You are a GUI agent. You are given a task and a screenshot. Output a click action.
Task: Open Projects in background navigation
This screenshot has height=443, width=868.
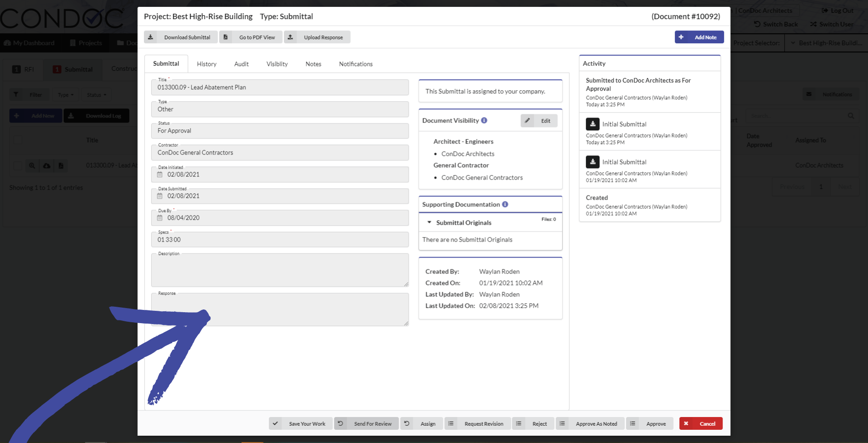86,43
